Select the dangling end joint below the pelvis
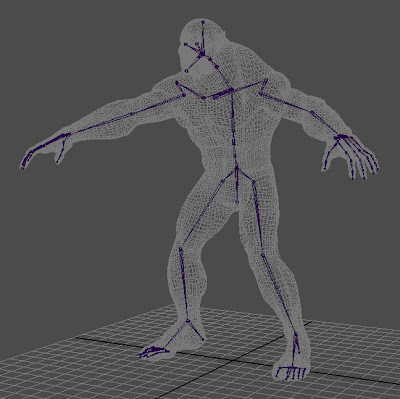The image size is (400, 399). pyautogui.click(x=237, y=202)
